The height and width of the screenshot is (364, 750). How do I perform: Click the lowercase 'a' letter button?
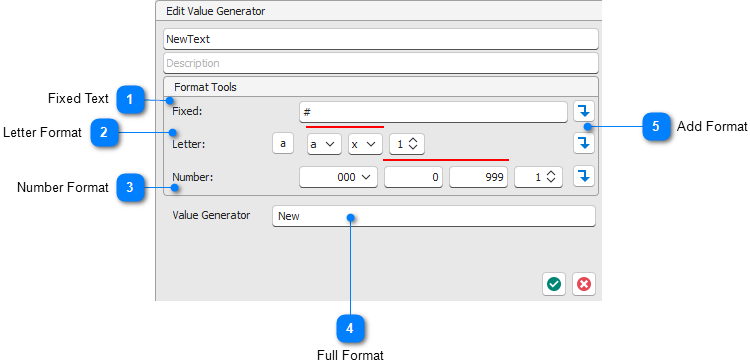click(x=283, y=143)
